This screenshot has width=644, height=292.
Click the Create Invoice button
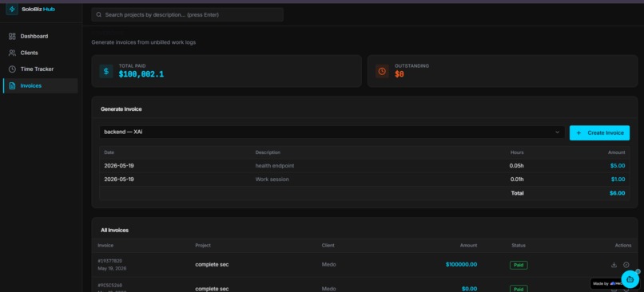click(599, 133)
